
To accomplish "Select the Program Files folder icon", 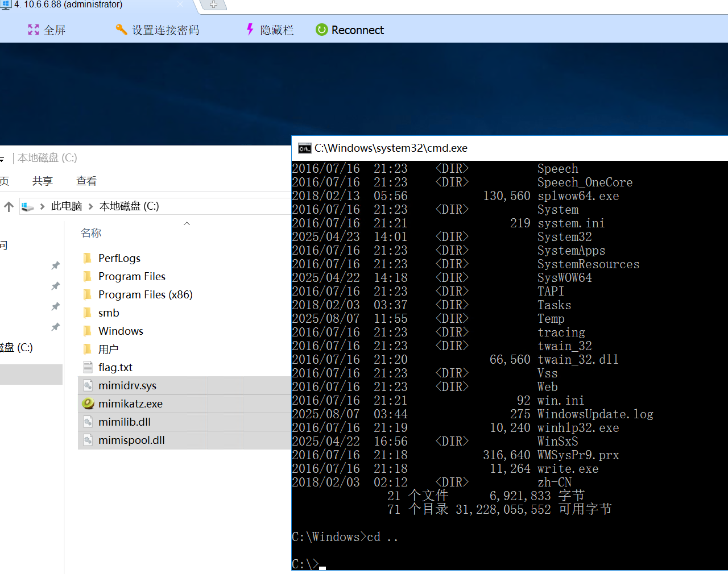I will coord(87,276).
